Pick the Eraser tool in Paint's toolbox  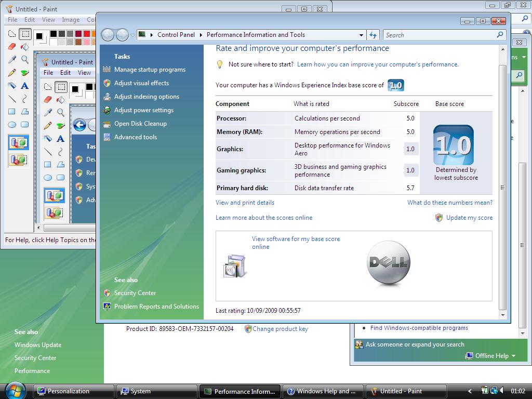coord(12,47)
